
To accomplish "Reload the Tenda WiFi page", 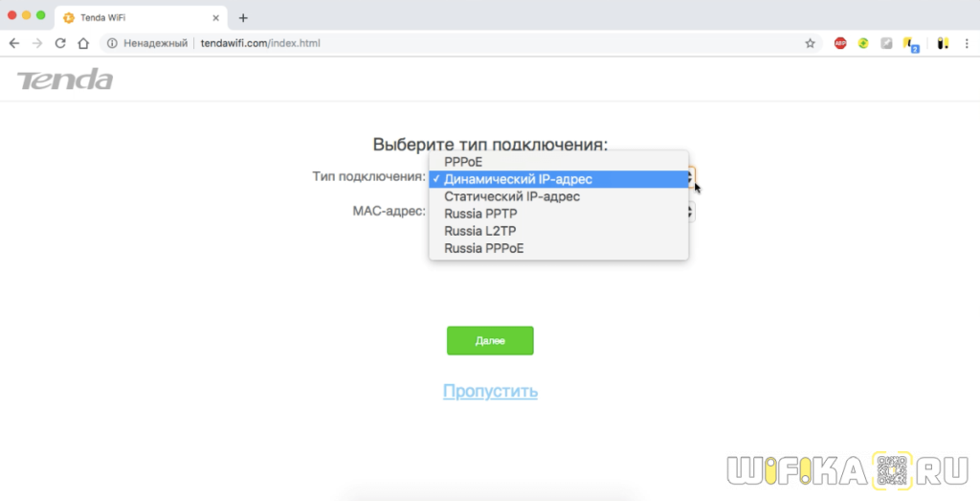I will tap(60, 43).
